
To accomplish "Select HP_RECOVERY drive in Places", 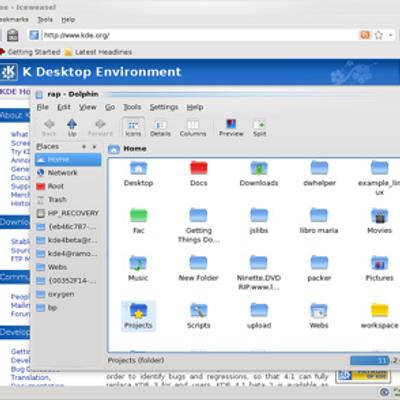I will (68, 213).
